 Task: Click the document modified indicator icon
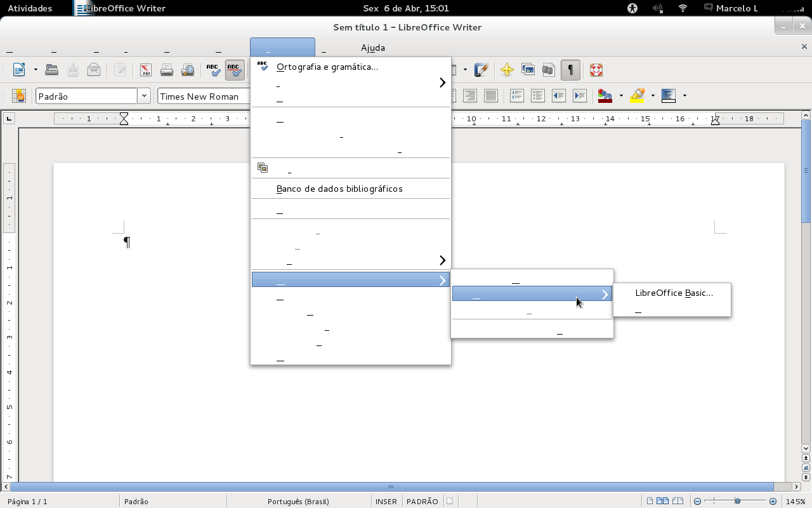(x=450, y=501)
